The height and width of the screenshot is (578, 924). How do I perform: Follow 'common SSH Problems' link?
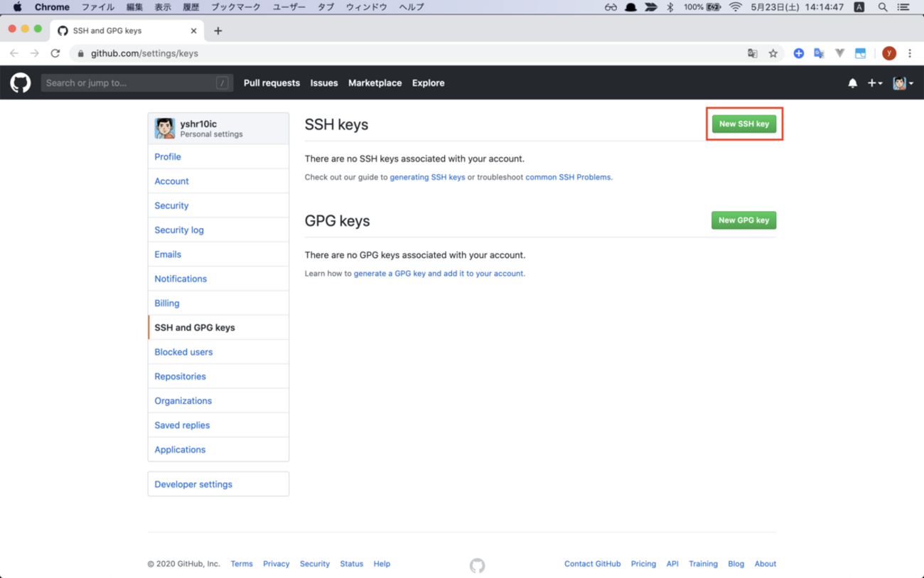(x=568, y=177)
